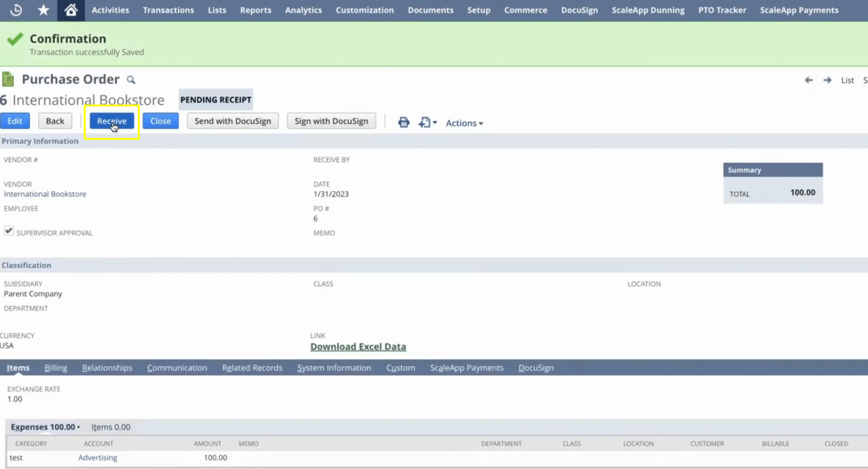Click the Receive button

click(111, 121)
